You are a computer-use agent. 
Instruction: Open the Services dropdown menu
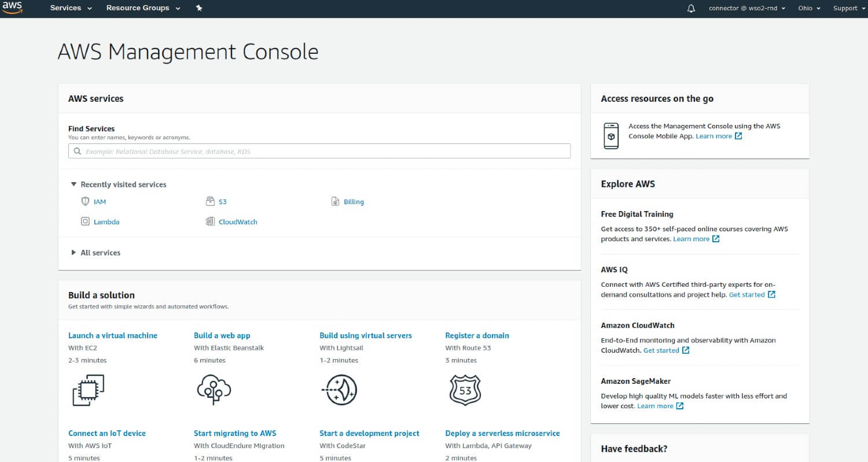(71, 8)
